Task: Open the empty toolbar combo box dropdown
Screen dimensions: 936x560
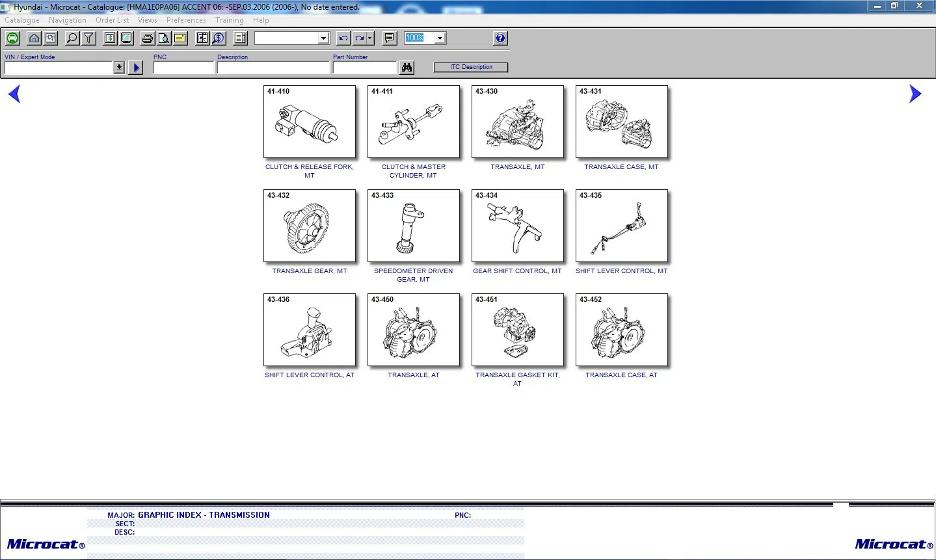Action: [323, 38]
